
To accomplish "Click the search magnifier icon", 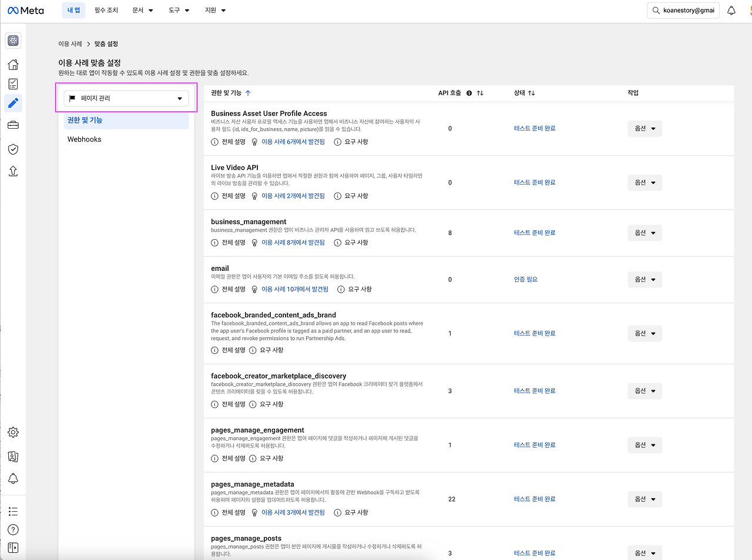I will coord(656,11).
